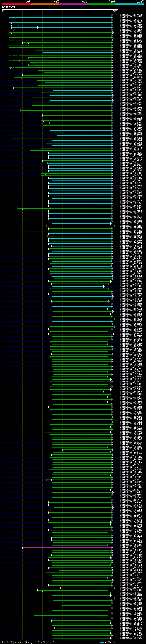The height and width of the screenshot is (644, 146).
Task: Select the UniRef100_P52231 entry
Action: (x=131, y=191)
